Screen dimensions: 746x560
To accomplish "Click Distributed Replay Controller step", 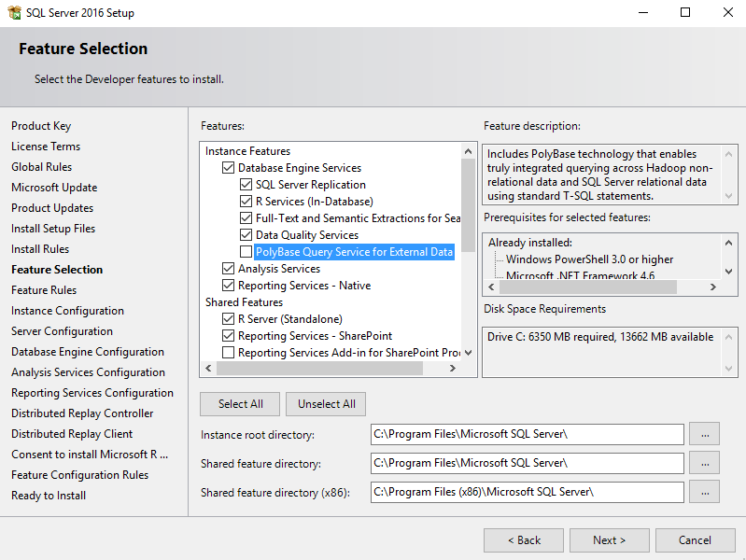I will click(82, 413).
